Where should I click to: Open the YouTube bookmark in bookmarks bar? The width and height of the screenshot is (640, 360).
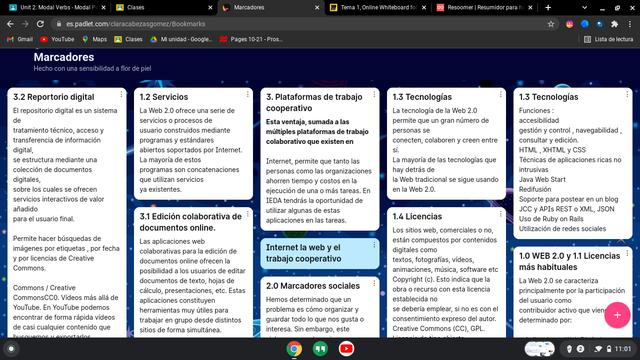(x=58, y=39)
